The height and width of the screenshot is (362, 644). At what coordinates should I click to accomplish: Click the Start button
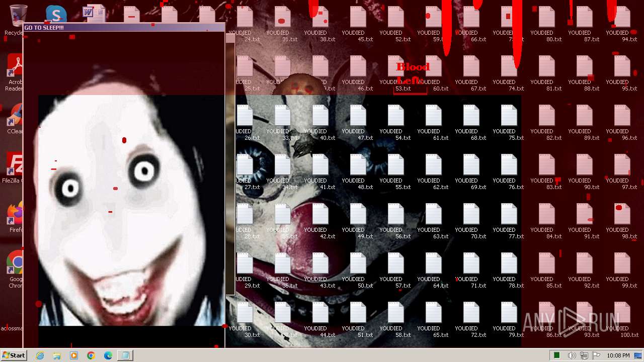14,355
